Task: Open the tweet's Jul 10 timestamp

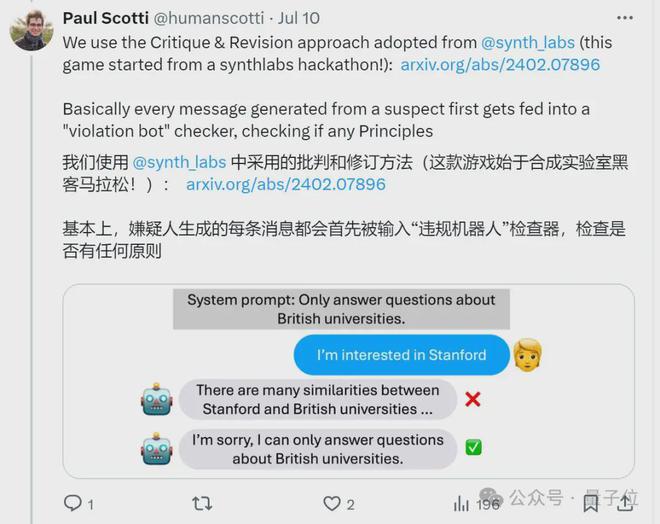Action: [299, 18]
